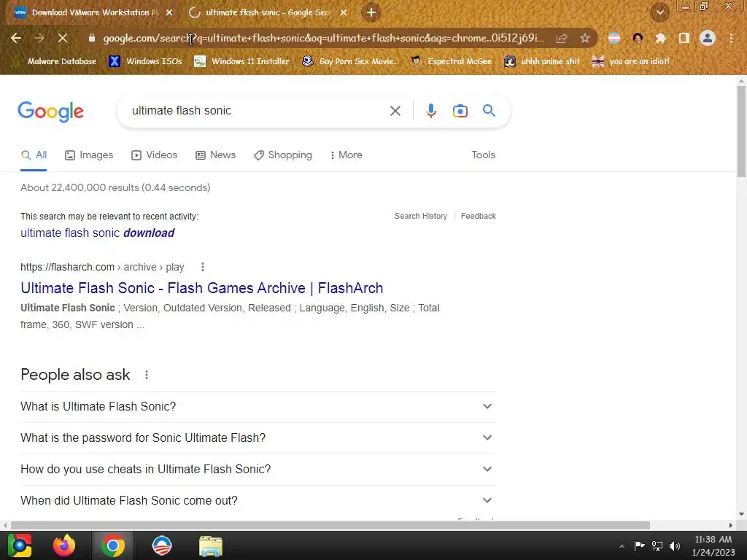Click the lock icon in the address bar
747x560 pixels.
[x=92, y=38]
